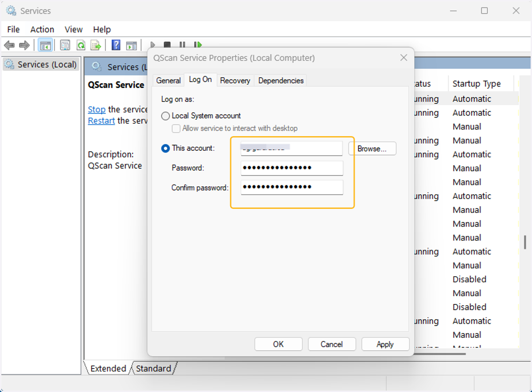The image size is (532, 392).
Task: Click the Services gear icon in title bar
Action: [11, 11]
